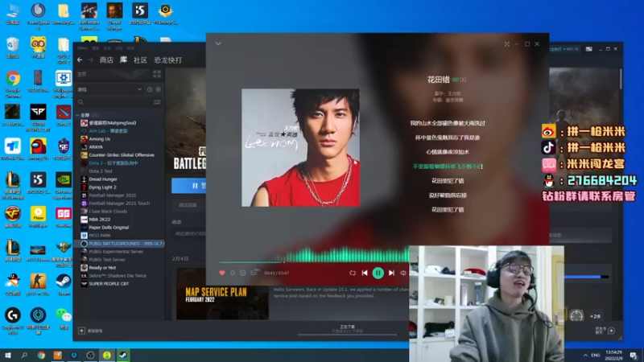Click the Steam icon on the taskbar
The height and width of the screenshot is (362, 644).
click(123, 355)
